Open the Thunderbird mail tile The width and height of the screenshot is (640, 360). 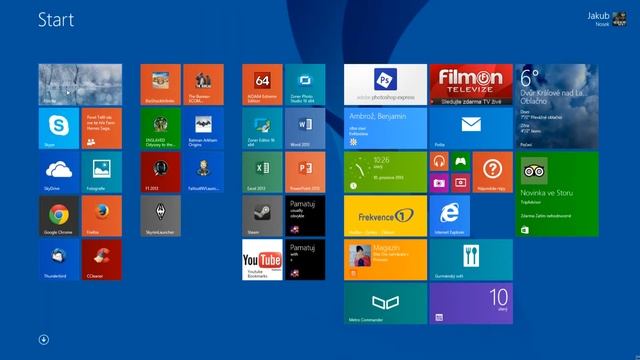pyautogui.click(x=59, y=260)
